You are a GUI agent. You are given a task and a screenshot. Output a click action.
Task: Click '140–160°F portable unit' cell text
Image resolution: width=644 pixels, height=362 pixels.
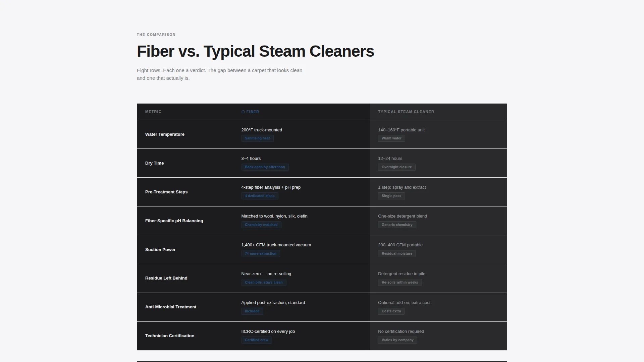tap(401, 130)
